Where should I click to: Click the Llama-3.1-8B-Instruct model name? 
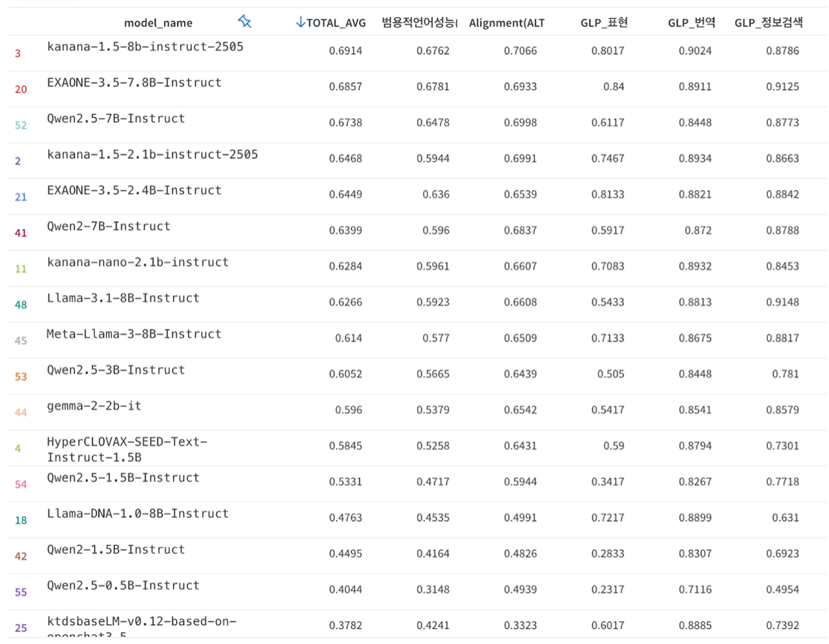pos(123,298)
